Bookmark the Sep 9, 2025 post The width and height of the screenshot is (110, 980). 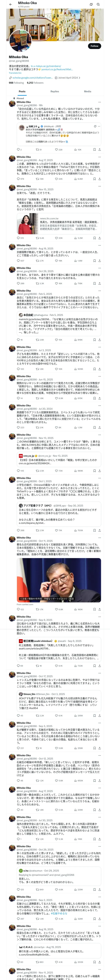(94, 665)
